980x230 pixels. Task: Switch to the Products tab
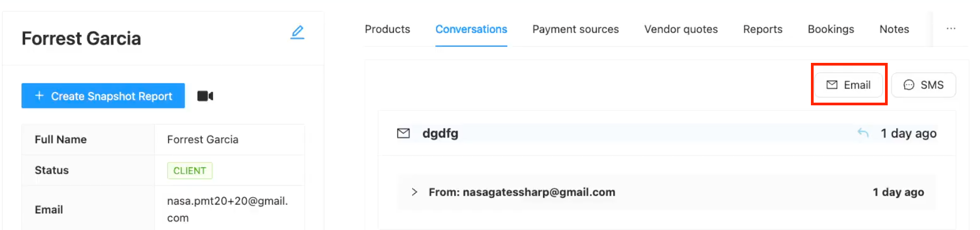[x=387, y=29]
